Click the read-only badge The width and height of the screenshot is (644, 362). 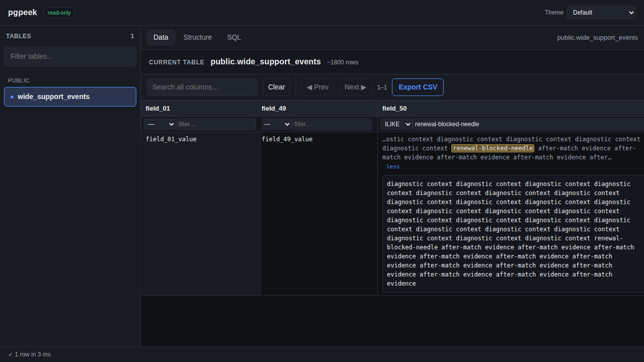coord(59,13)
